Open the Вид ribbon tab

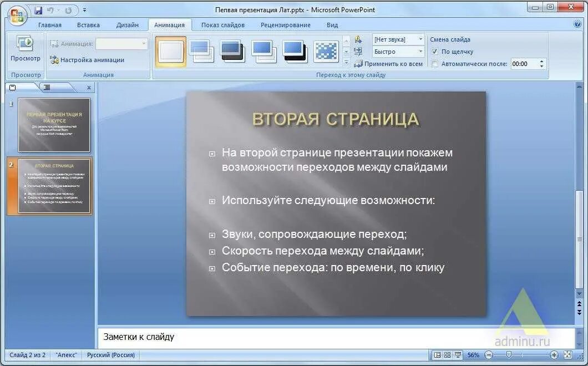332,25
